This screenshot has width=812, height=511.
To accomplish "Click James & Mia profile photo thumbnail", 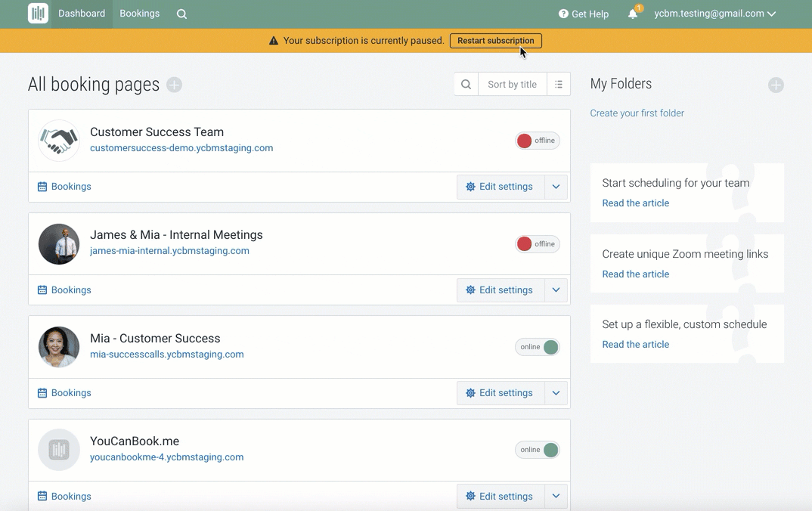I will tap(59, 244).
